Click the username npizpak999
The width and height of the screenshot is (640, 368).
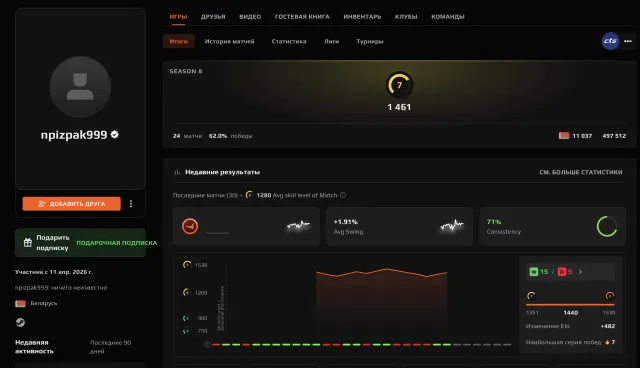[x=74, y=135]
